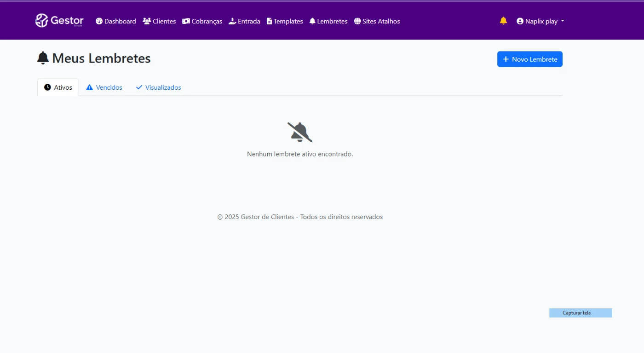This screenshot has height=353, width=644.
Task: Open the yellow notification bell
Action: (x=503, y=21)
